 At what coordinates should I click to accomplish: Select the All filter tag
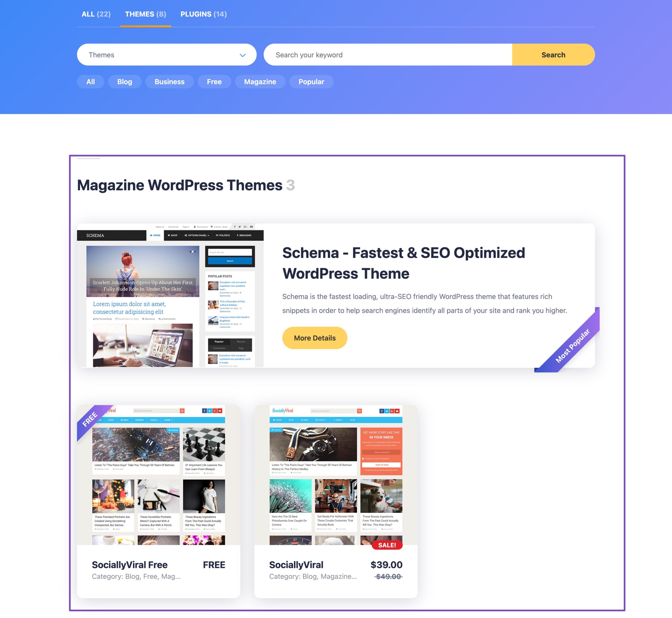click(91, 82)
